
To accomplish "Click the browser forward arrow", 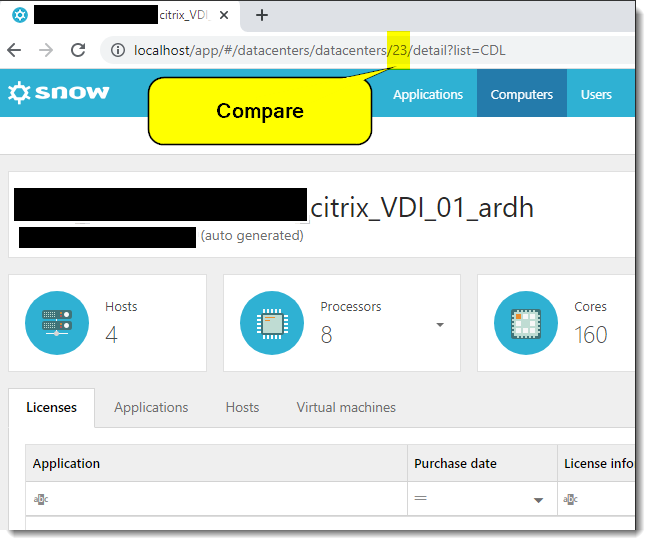I will click(x=46, y=50).
